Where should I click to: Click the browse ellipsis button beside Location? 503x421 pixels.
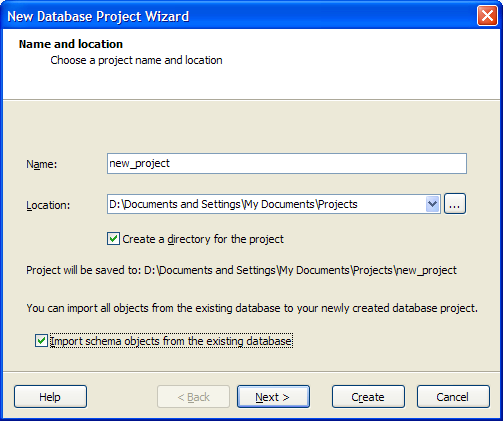coord(455,204)
